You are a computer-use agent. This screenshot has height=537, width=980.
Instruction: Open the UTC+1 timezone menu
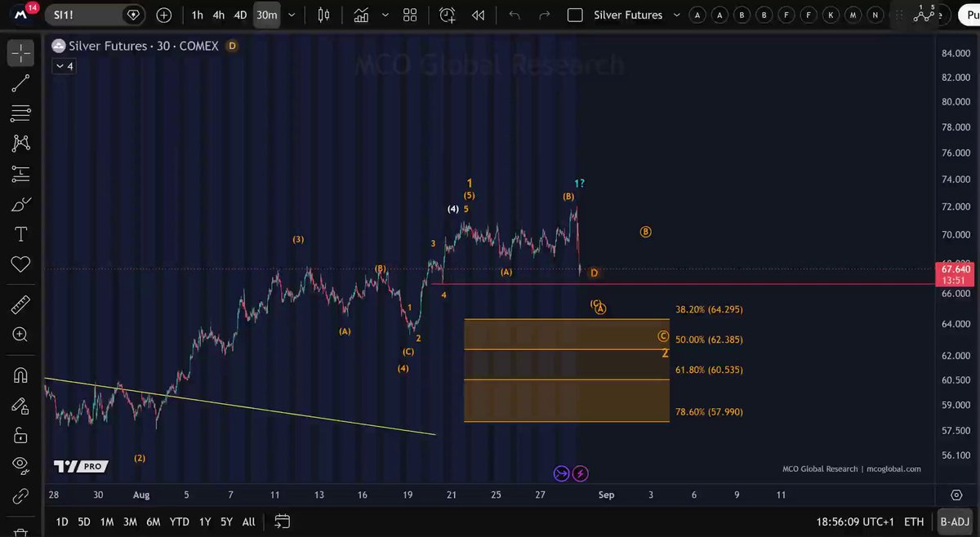click(854, 521)
